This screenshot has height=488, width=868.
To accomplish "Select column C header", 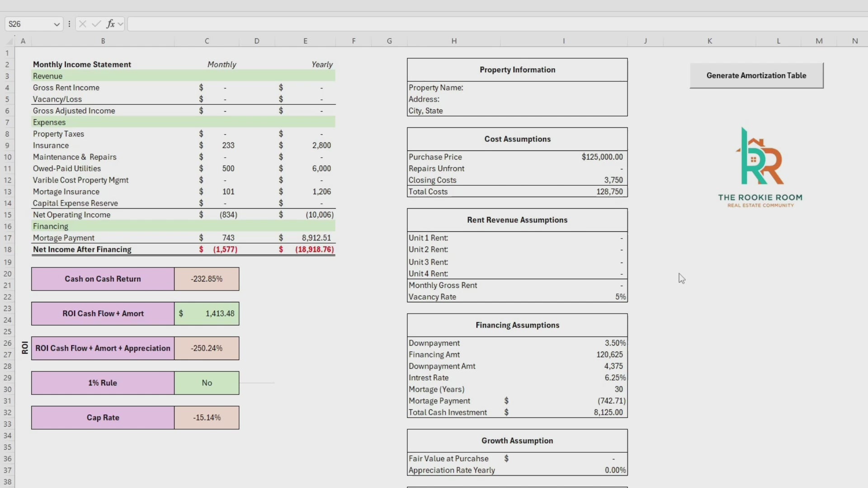I will tap(207, 41).
